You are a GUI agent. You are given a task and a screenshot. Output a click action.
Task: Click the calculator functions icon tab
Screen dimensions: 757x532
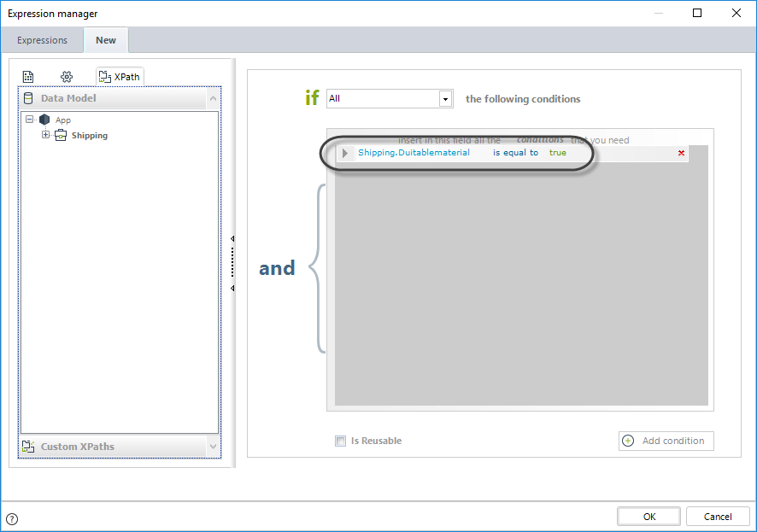28,77
